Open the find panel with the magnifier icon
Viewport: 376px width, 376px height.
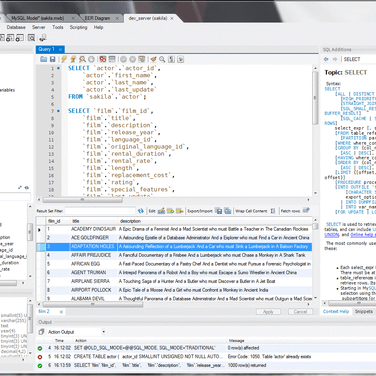click(x=162, y=59)
